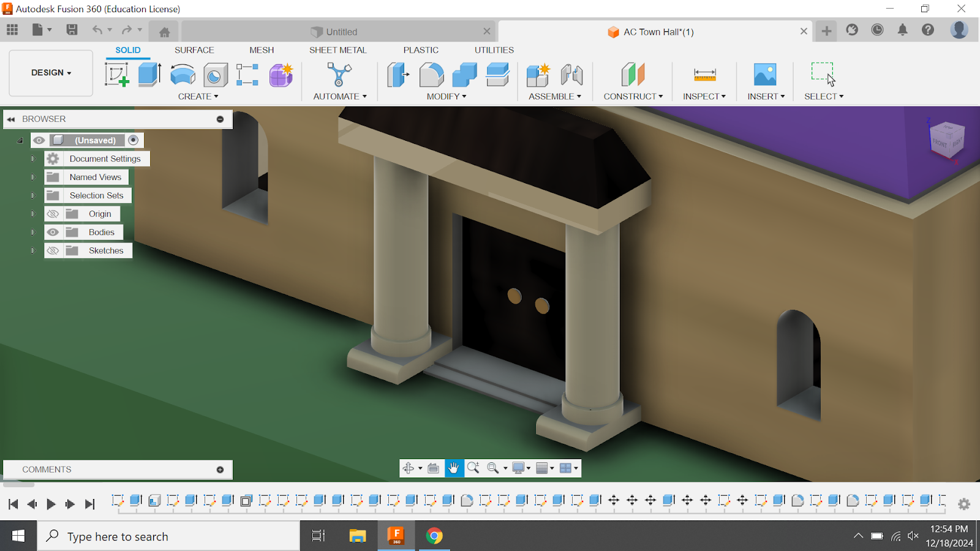Click the Look At icon
The image size is (980, 551).
433,468
